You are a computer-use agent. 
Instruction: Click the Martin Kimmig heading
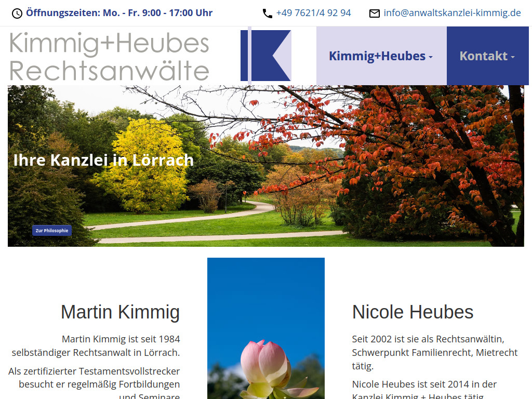pyautogui.click(x=120, y=312)
